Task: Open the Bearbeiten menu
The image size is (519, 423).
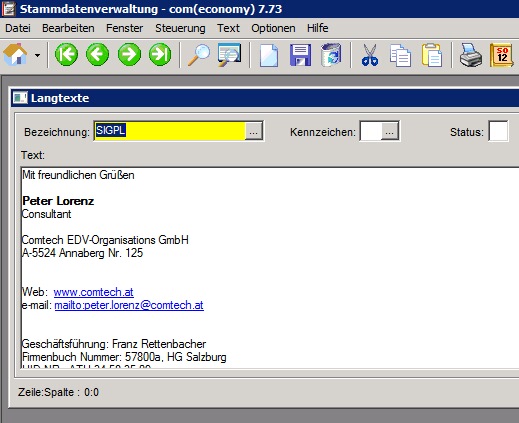Action: (68, 28)
